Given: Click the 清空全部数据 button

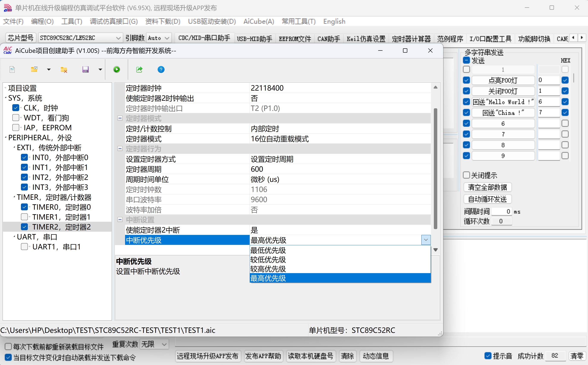Looking at the screenshot, I should tap(487, 187).
